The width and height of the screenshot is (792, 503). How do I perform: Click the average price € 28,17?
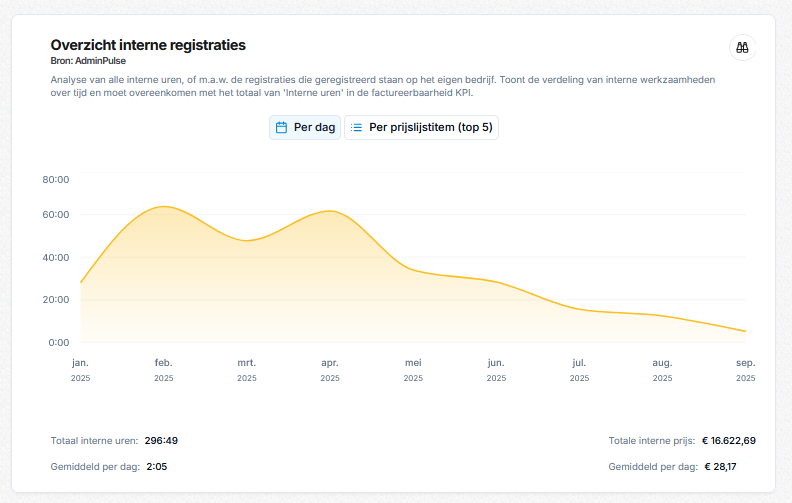click(x=720, y=467)
